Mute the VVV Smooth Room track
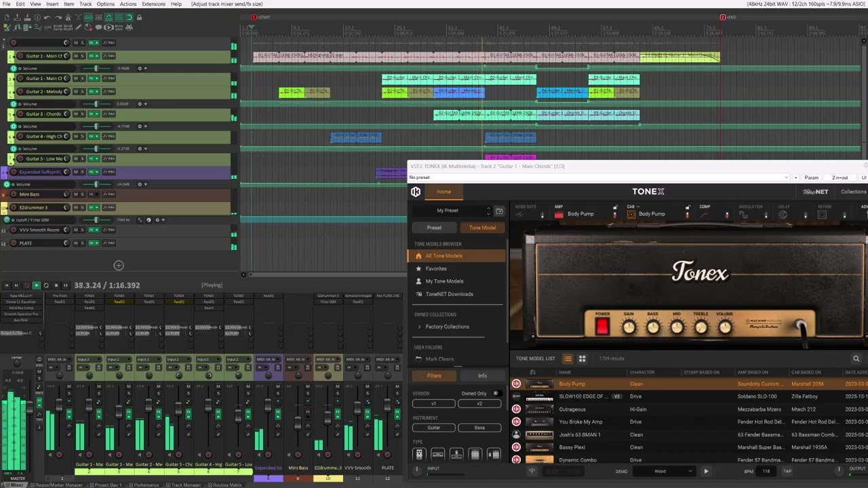Screen dimensions: 868x488 [x=76, y=230]
